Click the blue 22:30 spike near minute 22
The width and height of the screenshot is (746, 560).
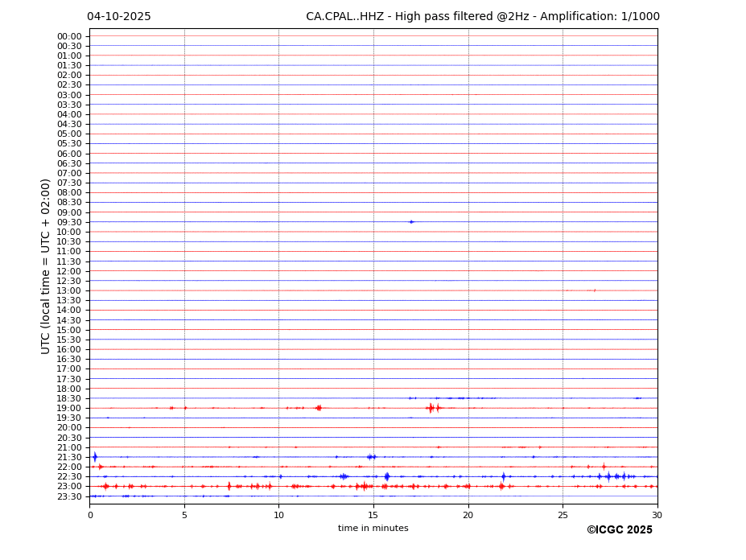point(504,476)
